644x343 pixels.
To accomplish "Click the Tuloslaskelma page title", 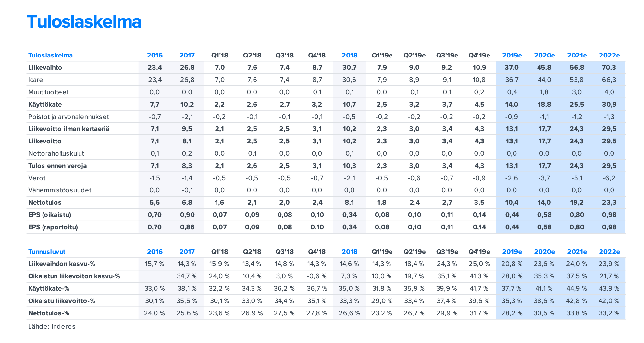I will click(x=84, y=22).
